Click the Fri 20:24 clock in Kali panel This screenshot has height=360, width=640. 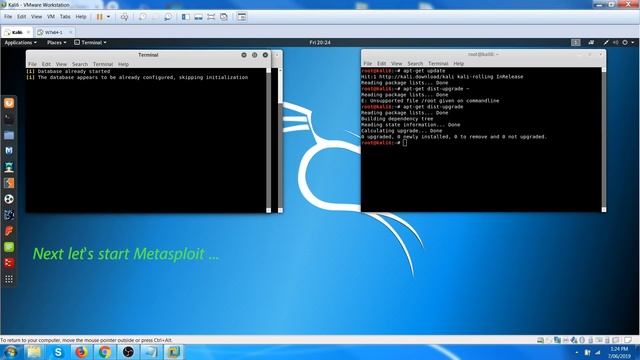click(320, 42)
